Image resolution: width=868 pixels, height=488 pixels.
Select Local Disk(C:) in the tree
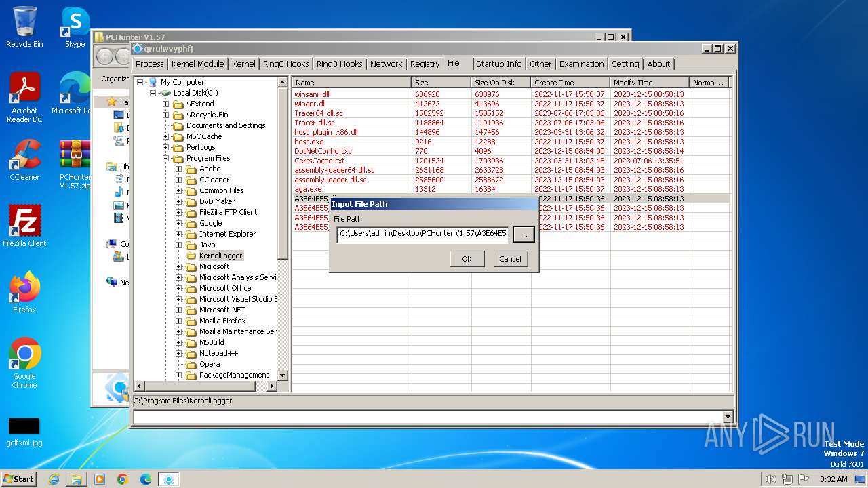(195, 93)
